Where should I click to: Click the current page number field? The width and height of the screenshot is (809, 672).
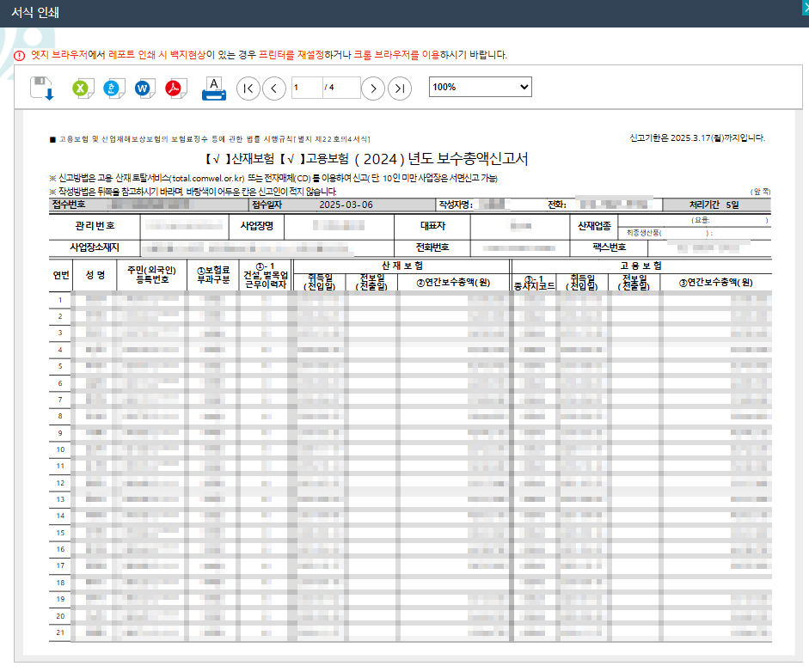(x=307, y=88)
